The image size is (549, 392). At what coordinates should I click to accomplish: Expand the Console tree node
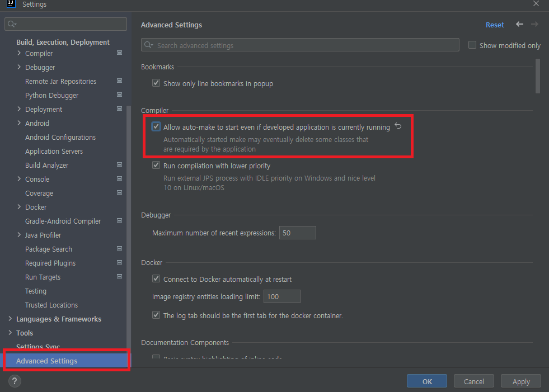click(19, 178)
